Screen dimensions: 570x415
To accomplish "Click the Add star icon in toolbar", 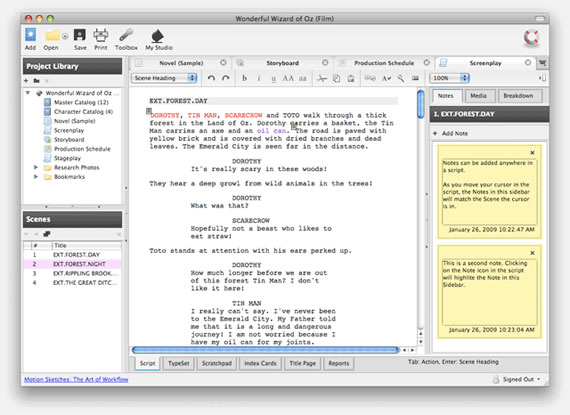I will coord(31,35).
